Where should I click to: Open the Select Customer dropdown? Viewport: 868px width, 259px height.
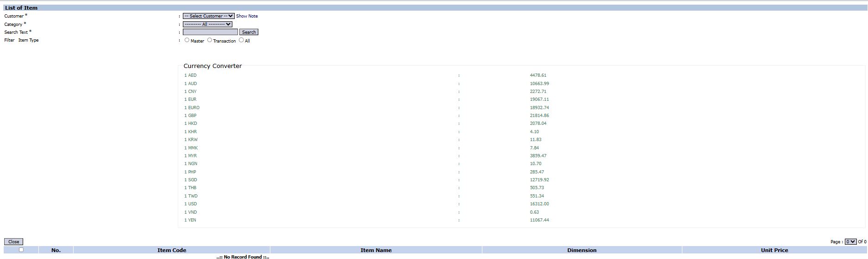[208, 16]
